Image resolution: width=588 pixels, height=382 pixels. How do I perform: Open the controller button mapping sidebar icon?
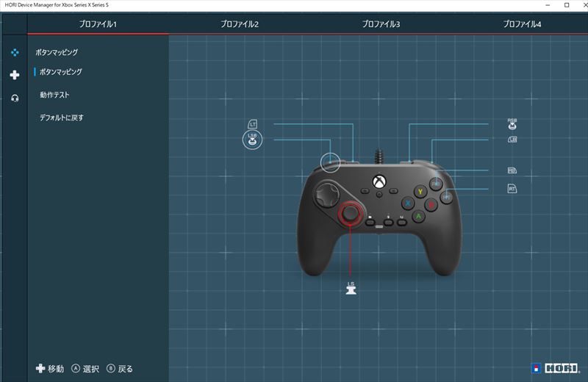coord(15,52)
